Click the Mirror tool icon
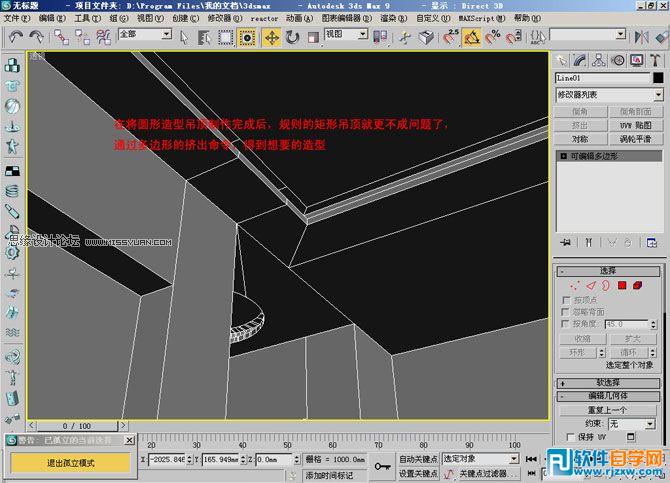Image resolution: width=670 pixels, height=483 pixels. coord(641,37)
